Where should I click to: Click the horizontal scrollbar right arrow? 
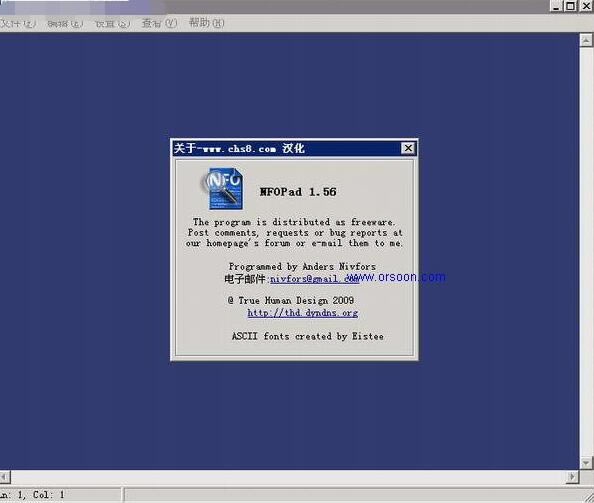click(572, 476)
